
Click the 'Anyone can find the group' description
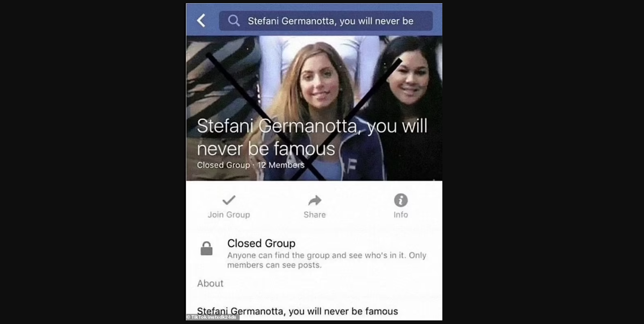[327, 260]
